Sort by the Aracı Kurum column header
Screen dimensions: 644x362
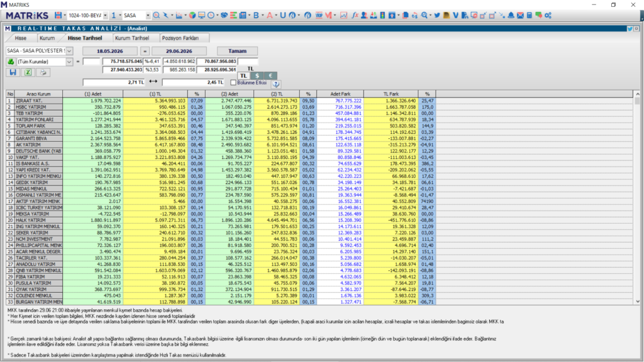pos(38,94)
